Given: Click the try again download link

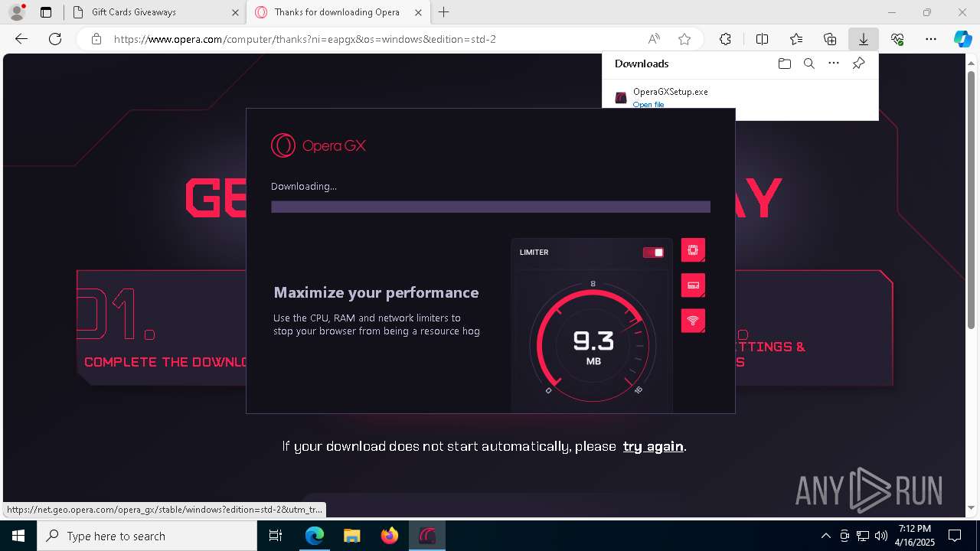Looking at the screenshot, I should 653,446.
